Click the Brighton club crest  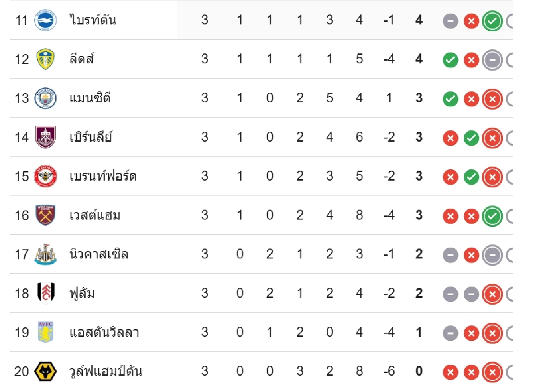point(46,20)
